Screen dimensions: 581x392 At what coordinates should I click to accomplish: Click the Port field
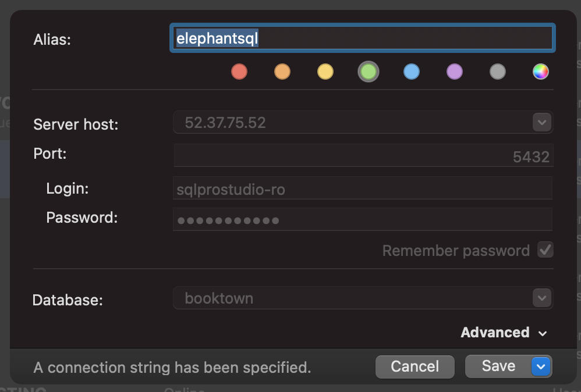coord(363,155)
